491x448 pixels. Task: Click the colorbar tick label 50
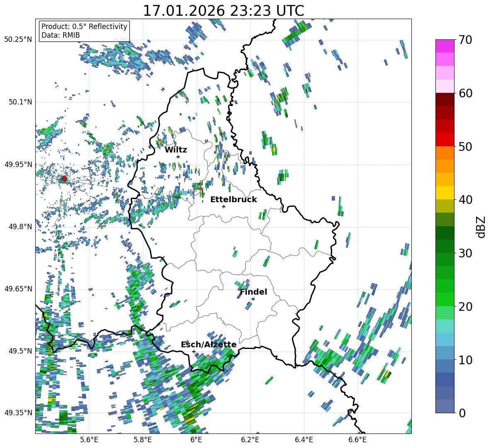tap(465, 147)
